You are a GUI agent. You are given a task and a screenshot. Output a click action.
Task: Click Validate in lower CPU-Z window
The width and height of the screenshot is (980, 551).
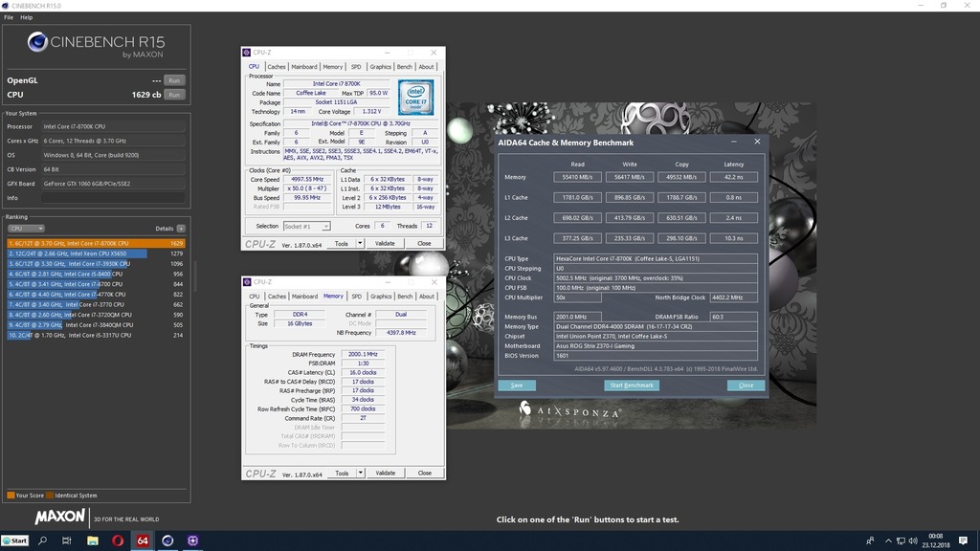pyautogui.click(x=385, y=473)
